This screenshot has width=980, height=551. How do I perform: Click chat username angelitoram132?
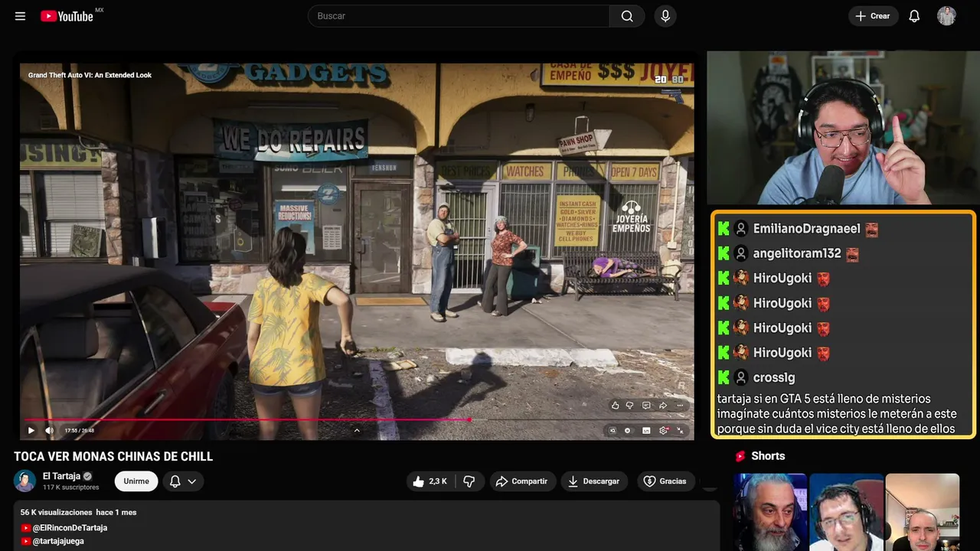point(797,253)
